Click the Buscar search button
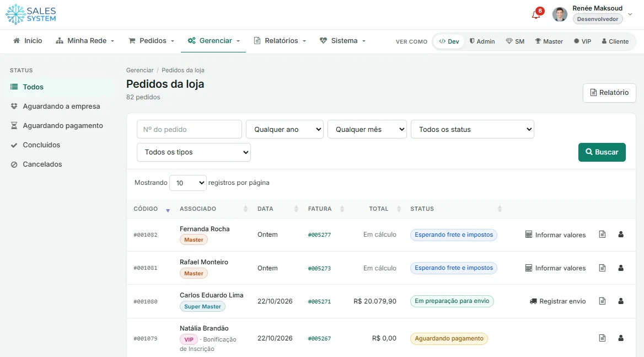 click(x=602, y=152)
